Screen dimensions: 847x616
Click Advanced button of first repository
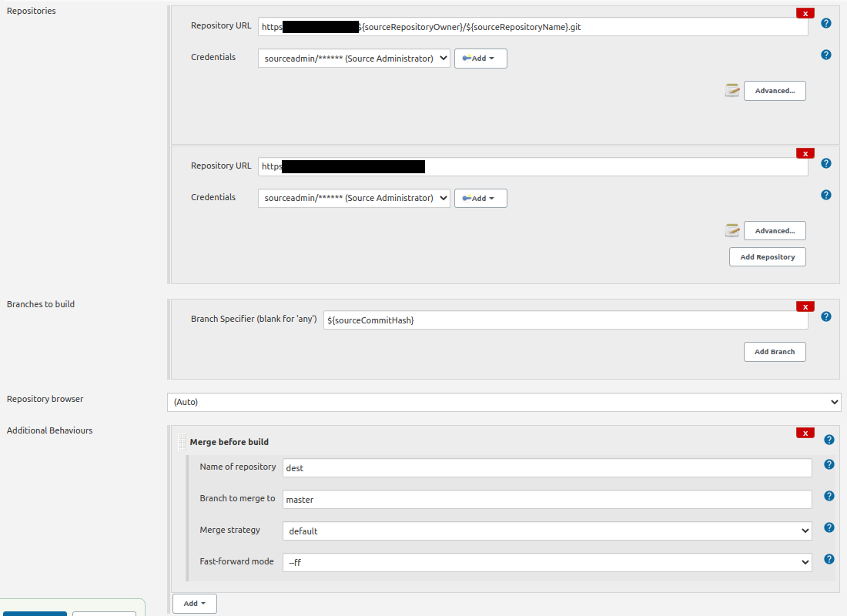tap(775, 91)
